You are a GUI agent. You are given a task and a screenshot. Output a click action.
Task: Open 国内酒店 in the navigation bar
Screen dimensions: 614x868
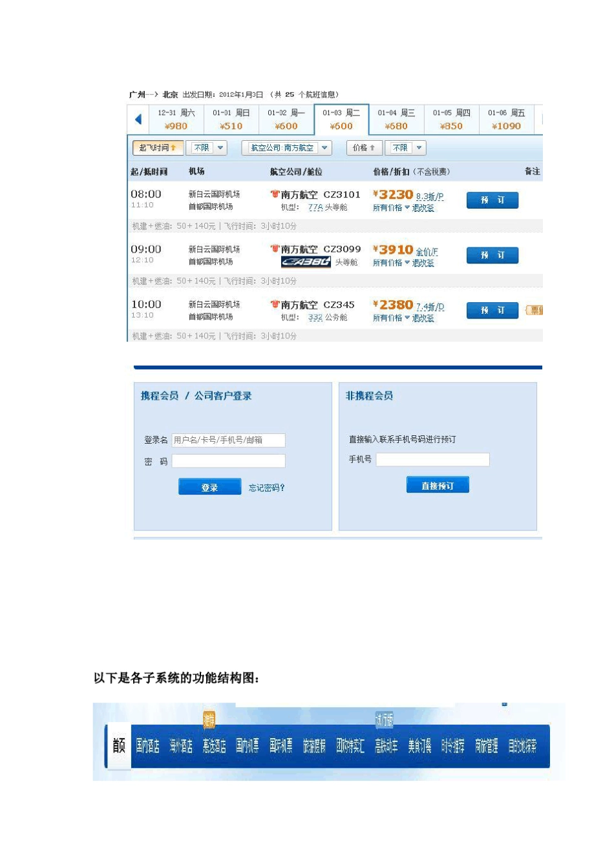147,747
